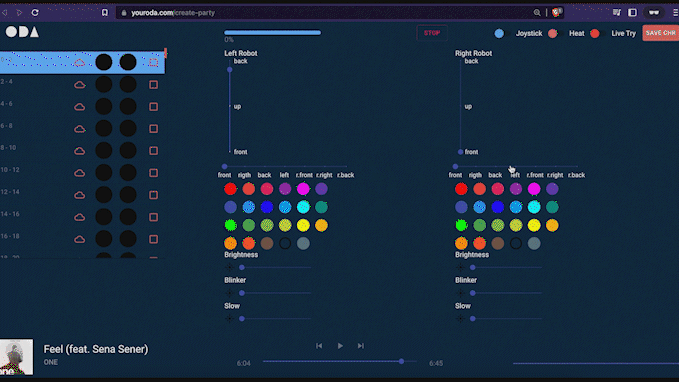Click Left Robot horizontal direction slider handle
Viewport: 680px width, 382px height.
pos(224,167)
